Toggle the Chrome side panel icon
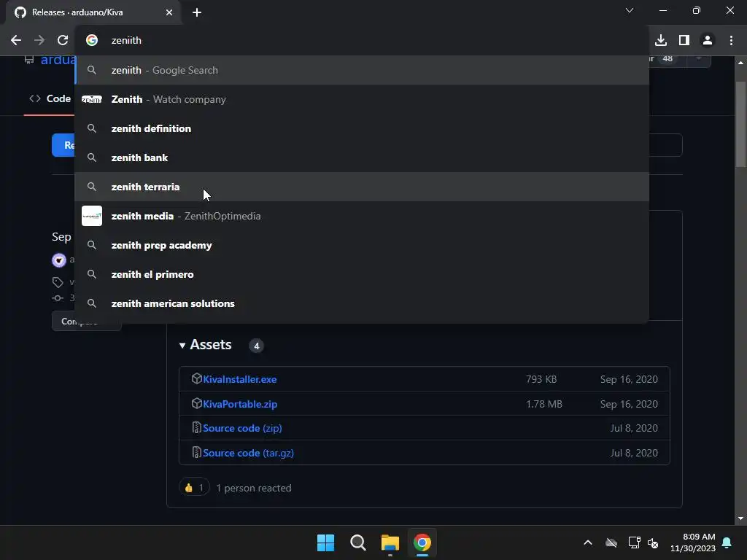The width and height of the screenshot is (747, 560). pyautogui.click(x=684, y=41)
